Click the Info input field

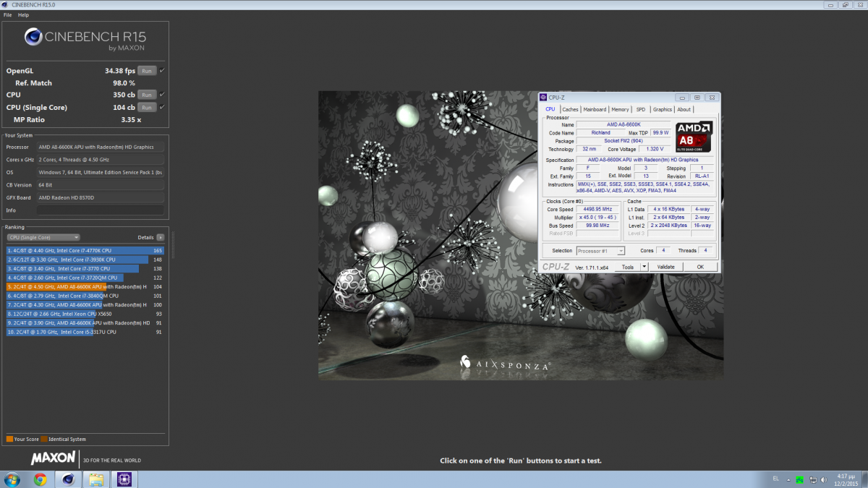click(x=101, y=210)
